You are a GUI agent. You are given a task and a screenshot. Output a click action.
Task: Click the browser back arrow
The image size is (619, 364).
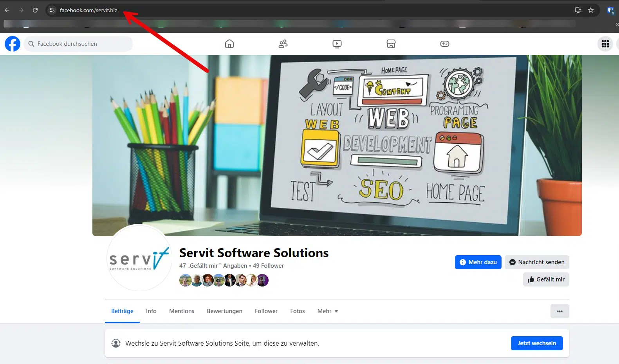click(x=7, y=10)
